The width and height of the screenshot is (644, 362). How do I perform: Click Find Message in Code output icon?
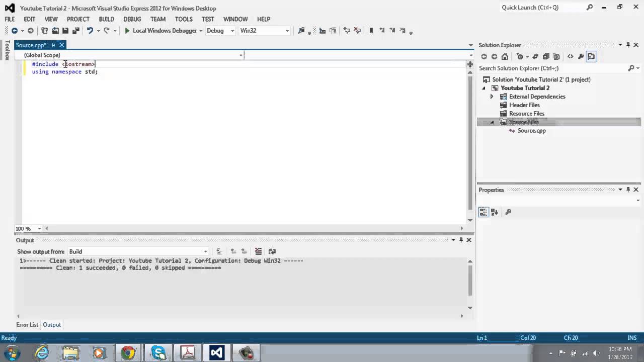219,251
